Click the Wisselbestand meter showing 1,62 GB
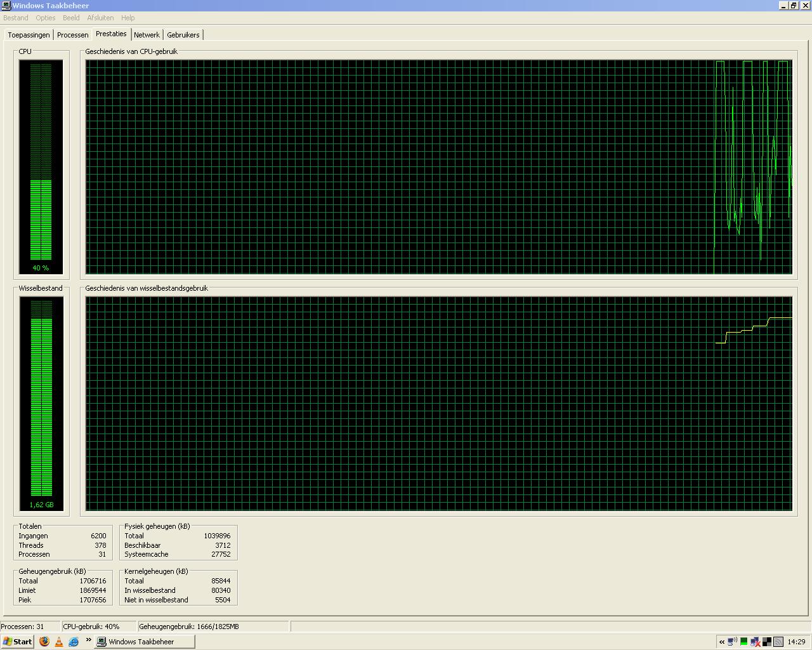Screen dimensions: 812x650 pos(41,404)
